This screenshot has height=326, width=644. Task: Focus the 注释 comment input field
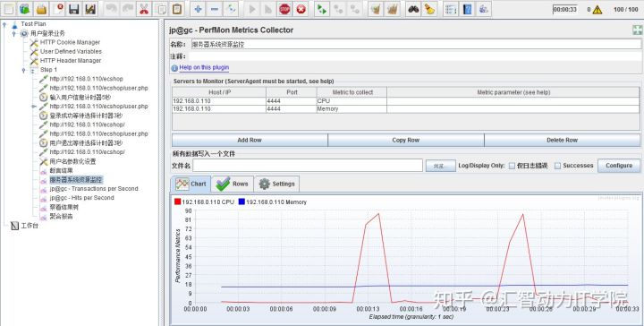coord(416,56)
